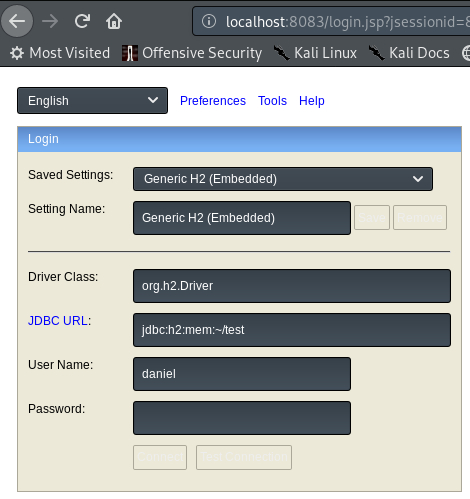Open the Kali Linux bookmark
Viewport: 470px width, 499px height.
316,53
